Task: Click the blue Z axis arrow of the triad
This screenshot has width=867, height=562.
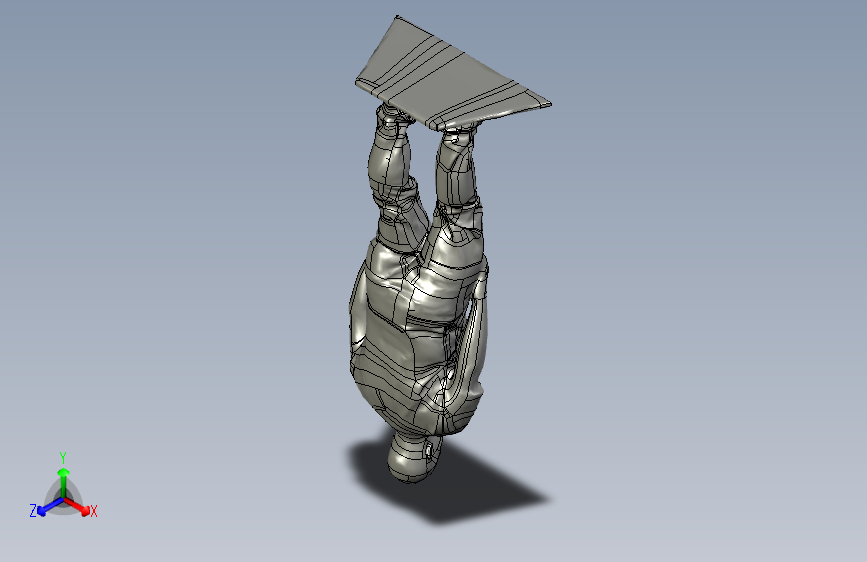Action: coord(50,506)
